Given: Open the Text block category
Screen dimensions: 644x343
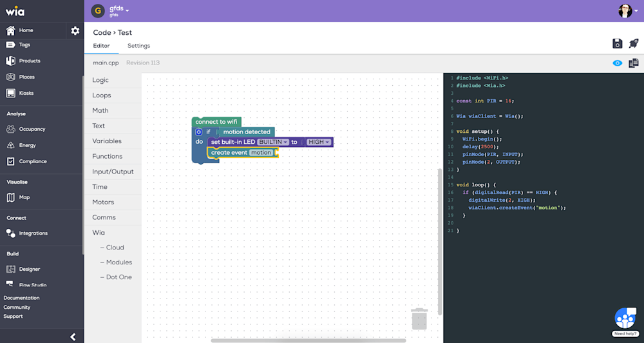Looking at the screenshot, I should pos(99,126).
